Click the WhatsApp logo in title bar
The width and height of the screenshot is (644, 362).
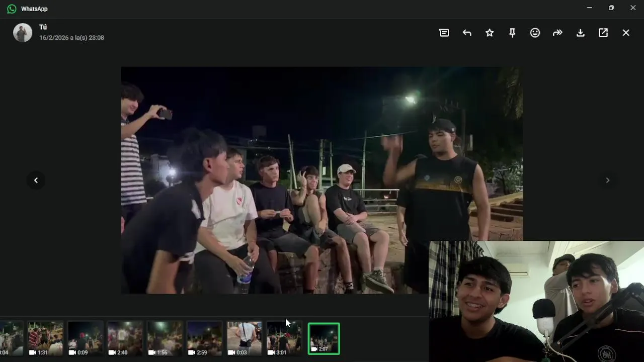pyautogui.click(x=12, y=9)
